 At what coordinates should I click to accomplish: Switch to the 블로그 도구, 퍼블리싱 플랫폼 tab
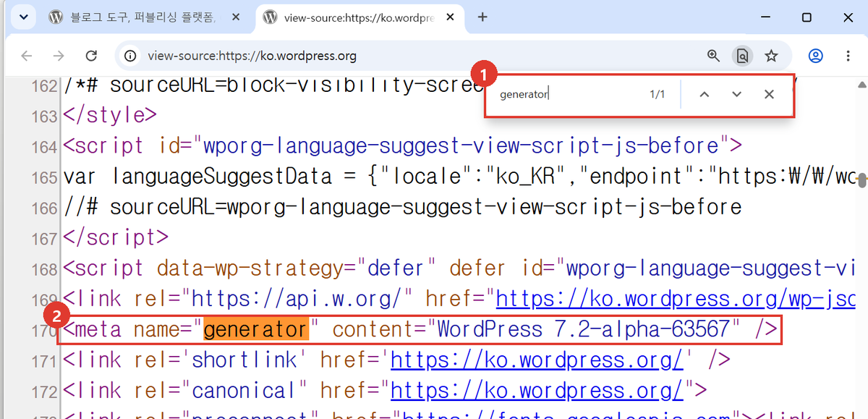[x=142, y=17]
